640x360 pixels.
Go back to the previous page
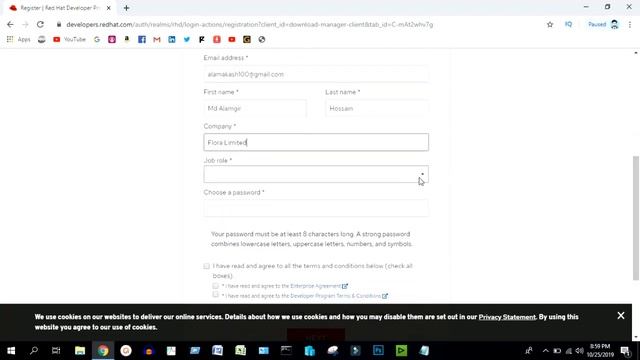click(10, 24)
